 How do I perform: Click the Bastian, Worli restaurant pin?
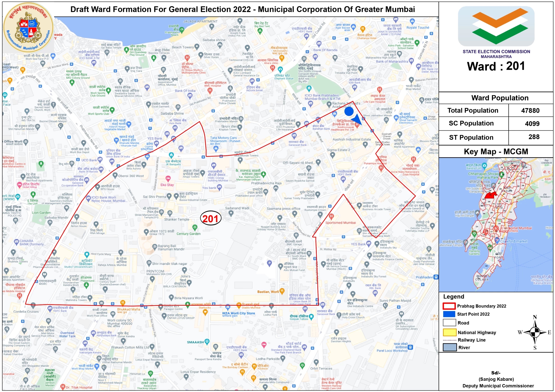[282, 291]
